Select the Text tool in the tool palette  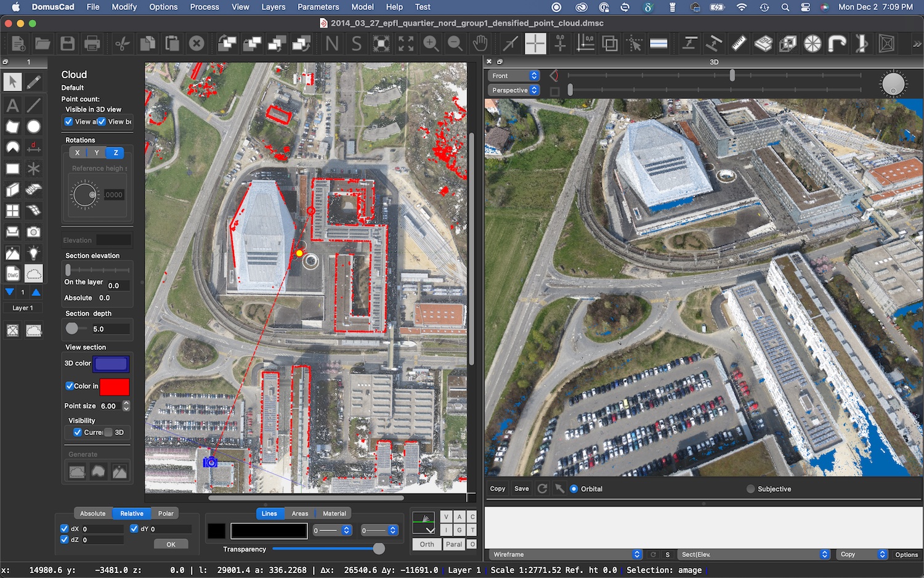click(x=12, y=105)
